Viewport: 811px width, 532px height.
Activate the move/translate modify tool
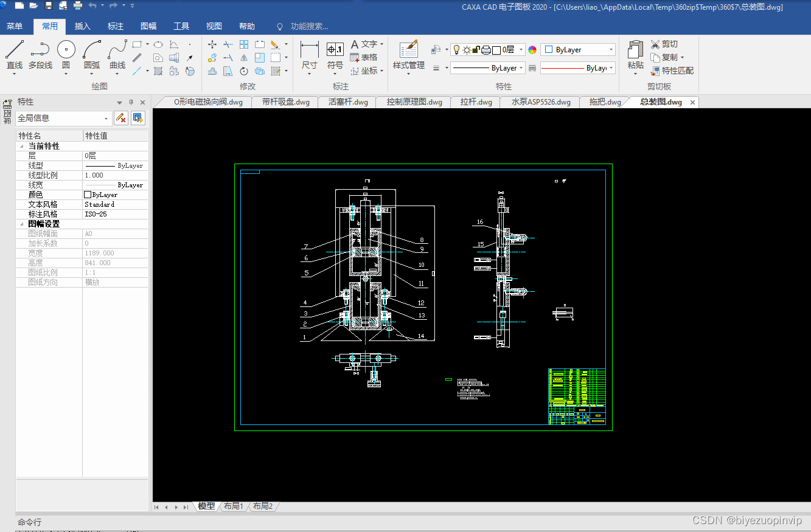(x=212, y=44)
